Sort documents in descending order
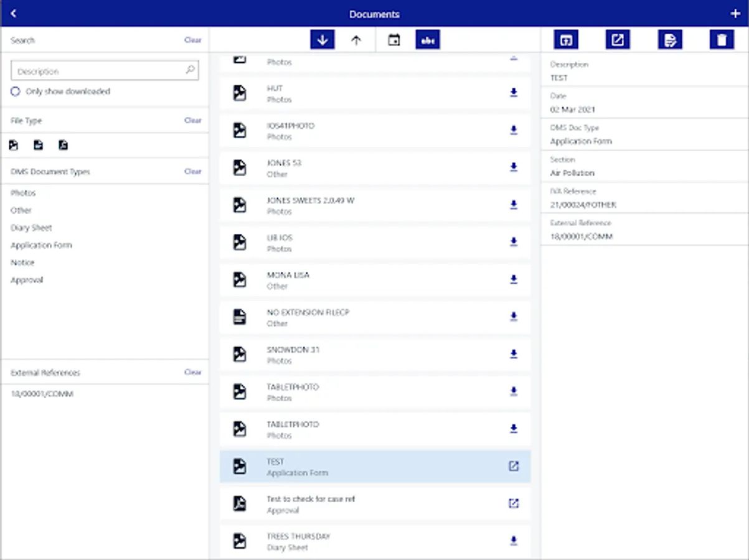This screenshot has width=749, height=560. [x=323, y=40]
